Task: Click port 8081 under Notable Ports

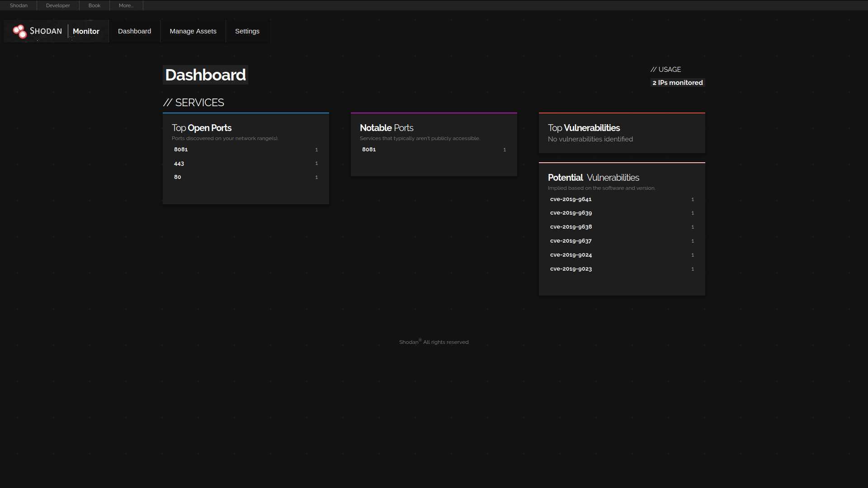Action: (369, 150)
